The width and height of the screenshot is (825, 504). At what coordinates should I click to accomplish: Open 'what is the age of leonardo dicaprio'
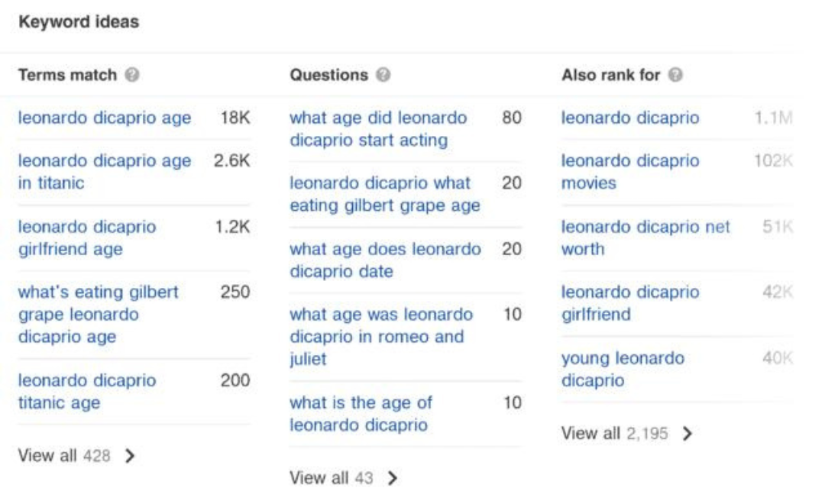point(361,413)
